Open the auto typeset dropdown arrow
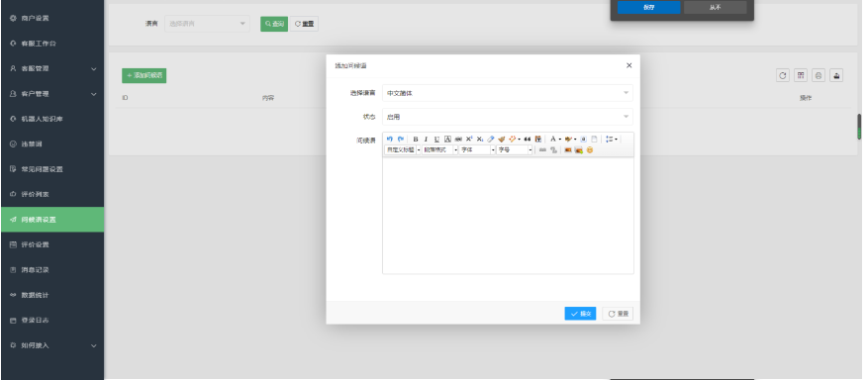 tap(520, 140)
